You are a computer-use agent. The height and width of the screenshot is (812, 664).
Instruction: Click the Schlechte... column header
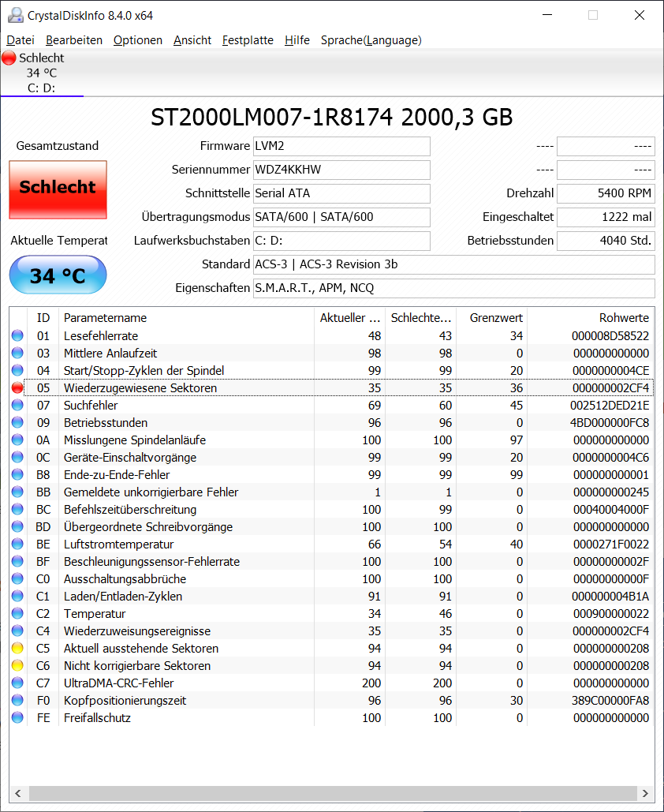point(421,317)
